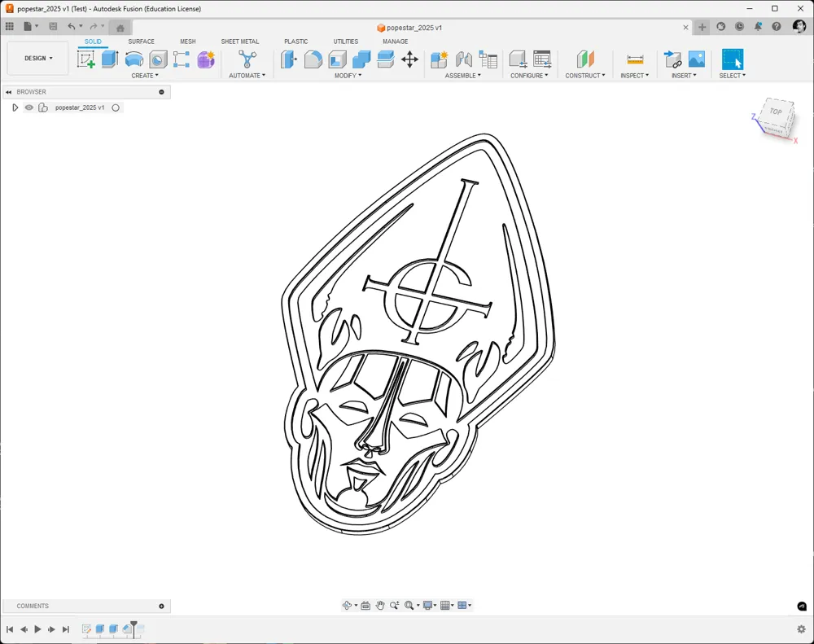Collapse the Browser panel arrows
The width and height of the screenshot is (814, 644).
tap(8, 92)
